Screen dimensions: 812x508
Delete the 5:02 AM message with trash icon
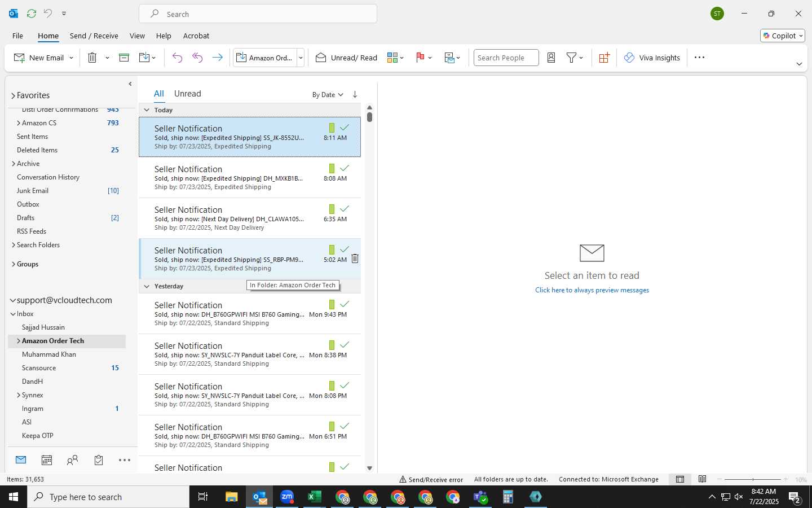[355, 259]
